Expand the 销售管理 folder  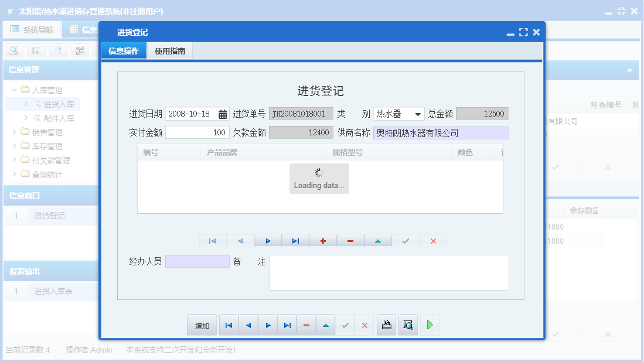point(36,132)
